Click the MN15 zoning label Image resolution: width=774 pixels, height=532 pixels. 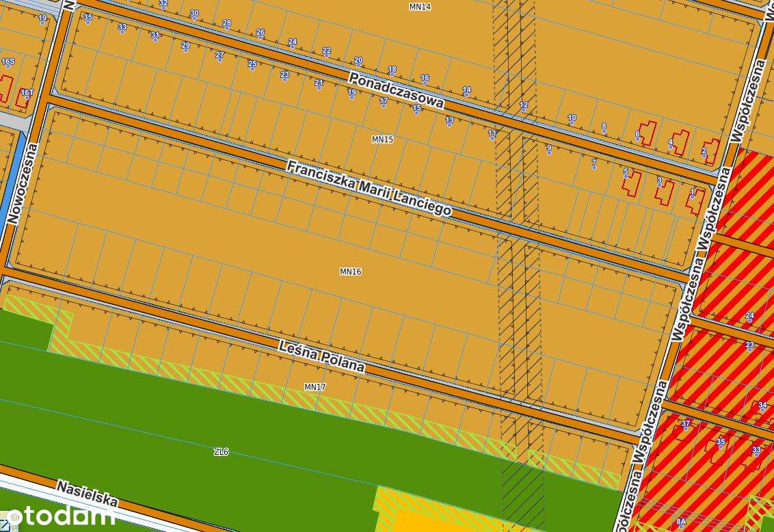coord(383,139)
